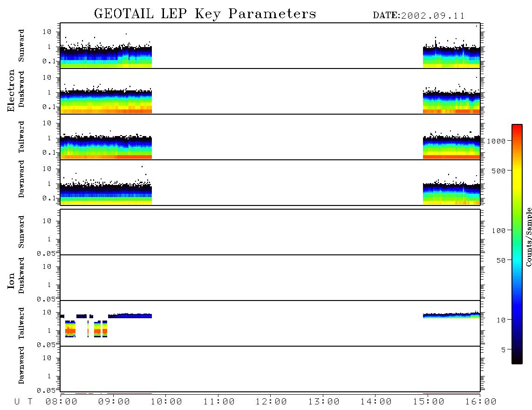
Task: Click the "Electron" group axis label
Action: coord(11,91)
